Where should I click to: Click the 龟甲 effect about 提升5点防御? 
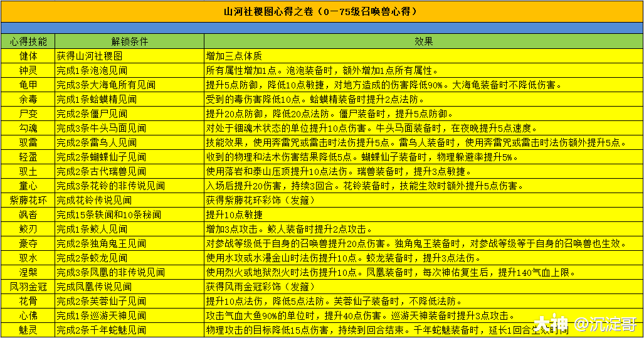(x=423, y=85)
